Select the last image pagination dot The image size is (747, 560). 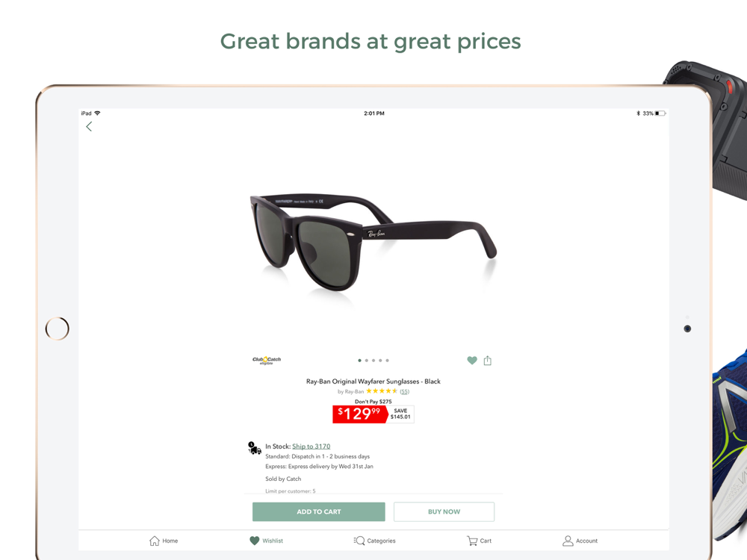tap(387, 361)
